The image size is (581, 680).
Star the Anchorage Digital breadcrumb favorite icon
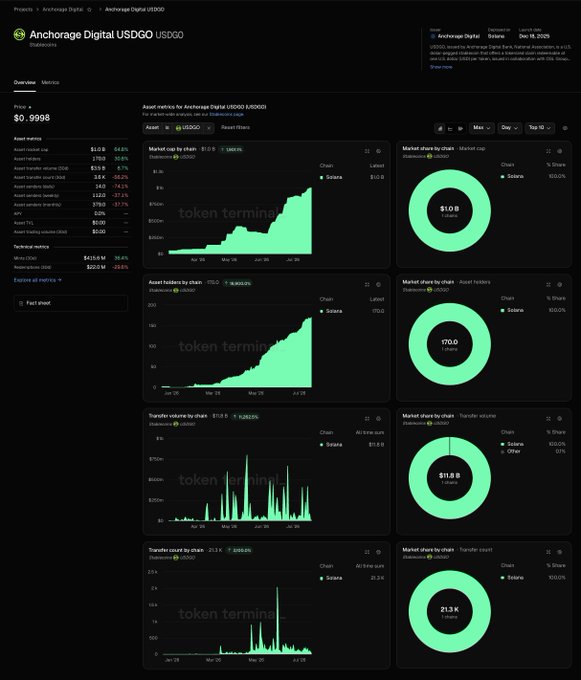tap(89, 10)
